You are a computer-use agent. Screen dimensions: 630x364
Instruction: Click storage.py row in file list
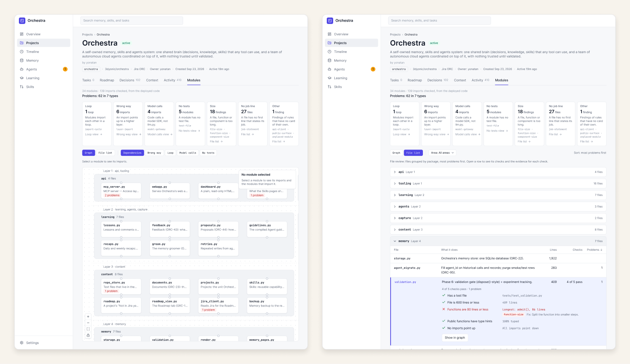point(498,259)
